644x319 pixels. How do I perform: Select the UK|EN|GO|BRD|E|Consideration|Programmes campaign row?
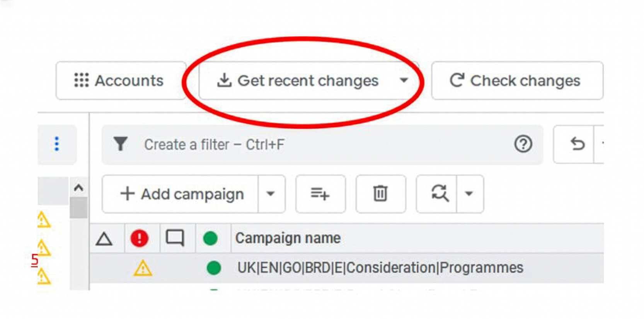(380, 268)
